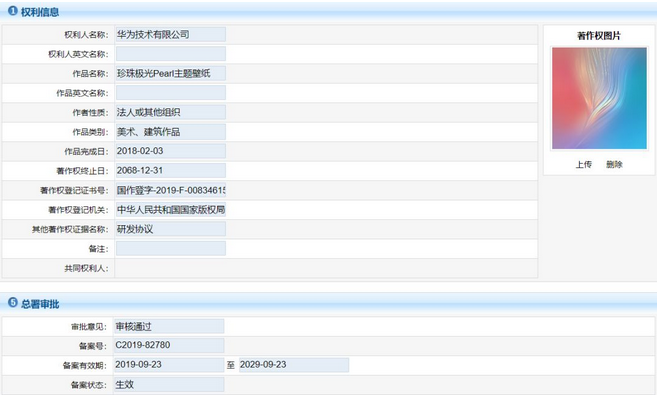
Task: Click the empty 权利人英文名称 input field
Action: [171, 54]
